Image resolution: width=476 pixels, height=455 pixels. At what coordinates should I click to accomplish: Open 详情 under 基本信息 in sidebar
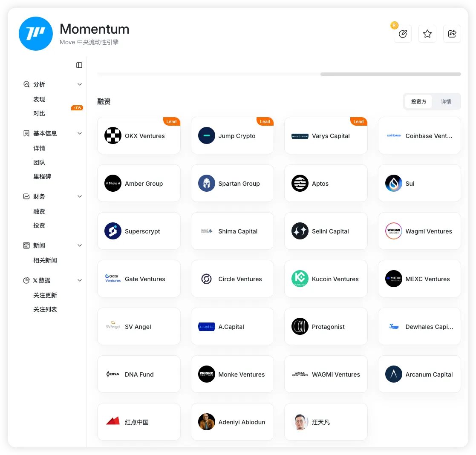pyautogui.click(x=39, y=148)
